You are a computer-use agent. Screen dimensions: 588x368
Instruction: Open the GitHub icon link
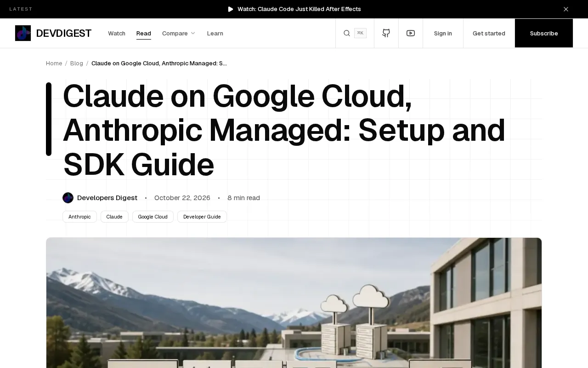coord(386,33)
